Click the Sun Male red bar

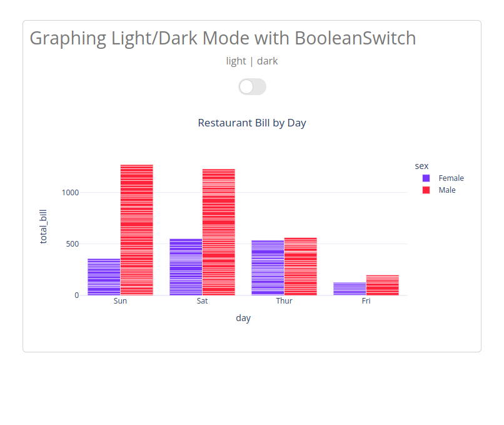[136, 230]
